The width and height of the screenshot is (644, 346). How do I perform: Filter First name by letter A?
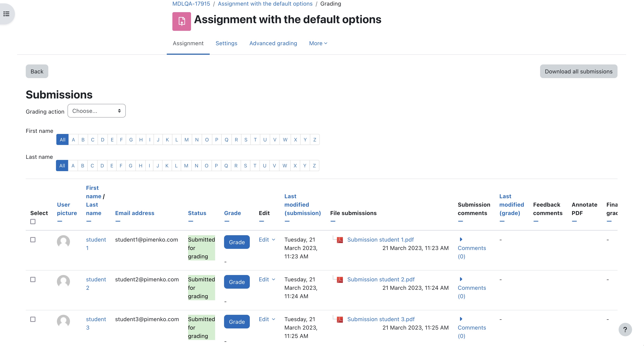point(73,140)
